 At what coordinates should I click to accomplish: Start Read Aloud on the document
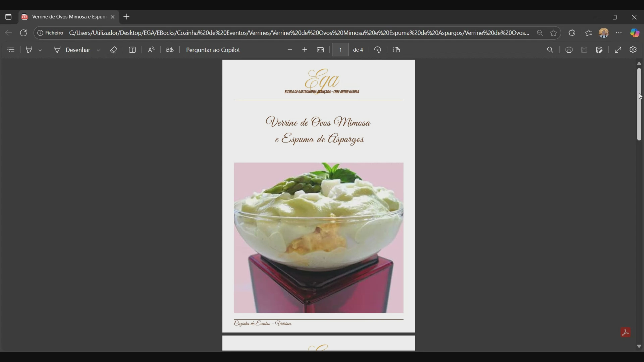click(x=151, y=49)
